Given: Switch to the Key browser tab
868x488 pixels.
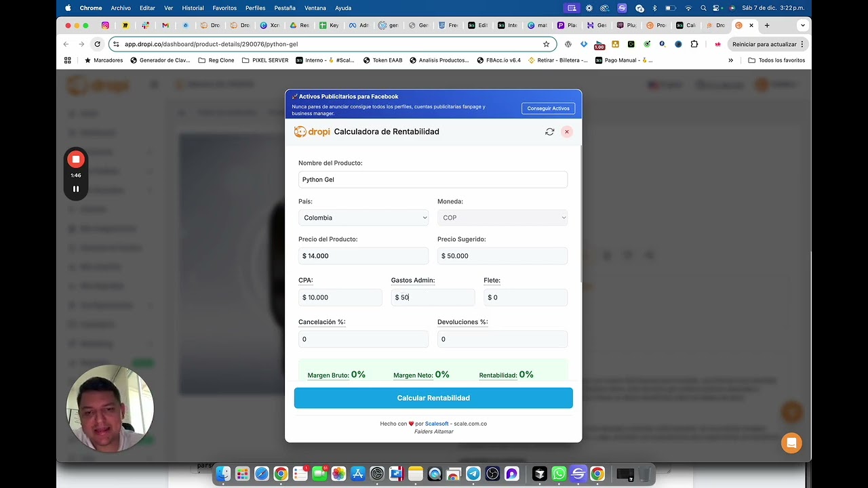Looking at the screenshot, I should (x=328, y=25).
